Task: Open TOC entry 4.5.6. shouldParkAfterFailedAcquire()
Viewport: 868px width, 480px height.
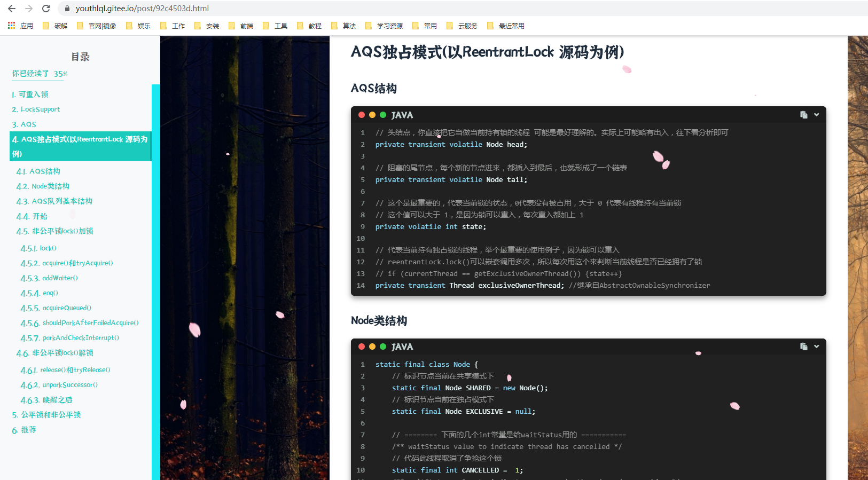Action: click(x=80, y=323)
